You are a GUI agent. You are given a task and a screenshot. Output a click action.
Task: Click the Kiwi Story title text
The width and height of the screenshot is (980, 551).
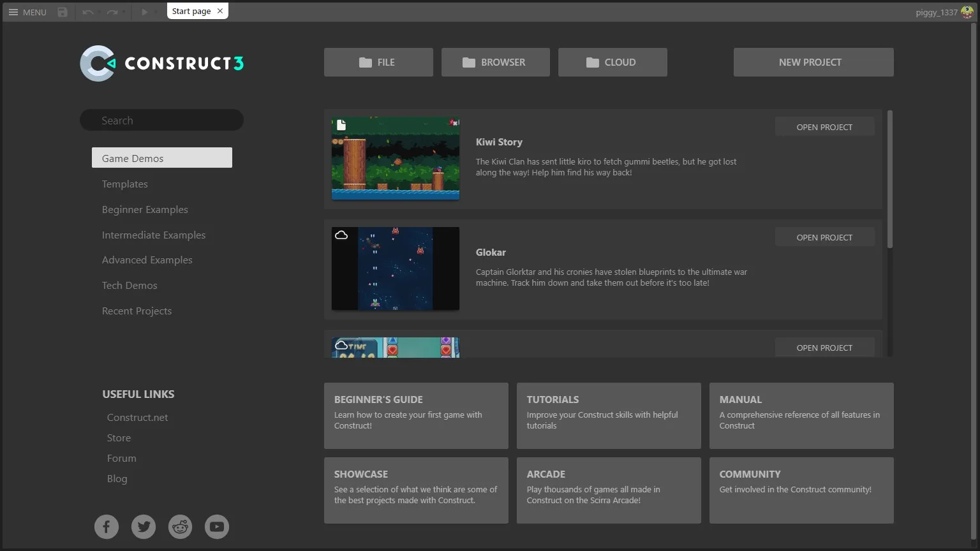499,142
